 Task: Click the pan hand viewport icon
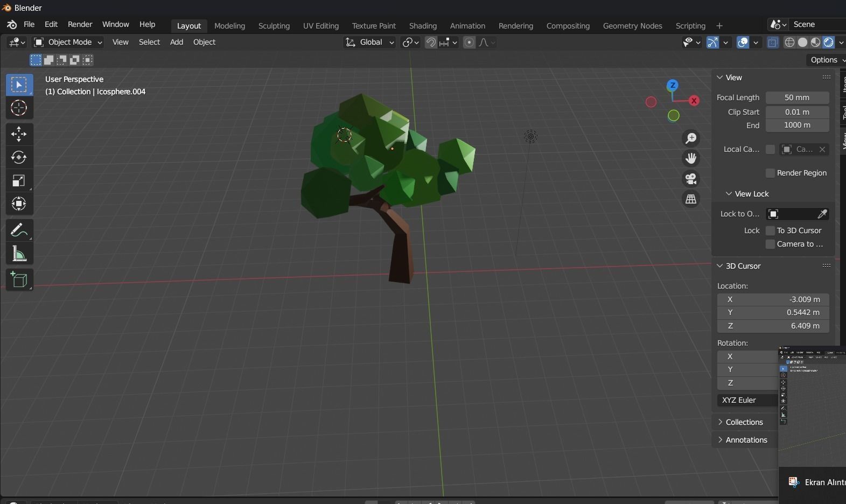(x=691, y=158)
